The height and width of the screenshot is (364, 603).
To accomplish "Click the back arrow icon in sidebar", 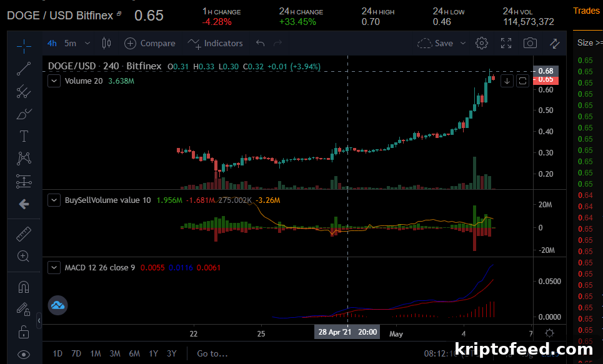I will 24,204.
